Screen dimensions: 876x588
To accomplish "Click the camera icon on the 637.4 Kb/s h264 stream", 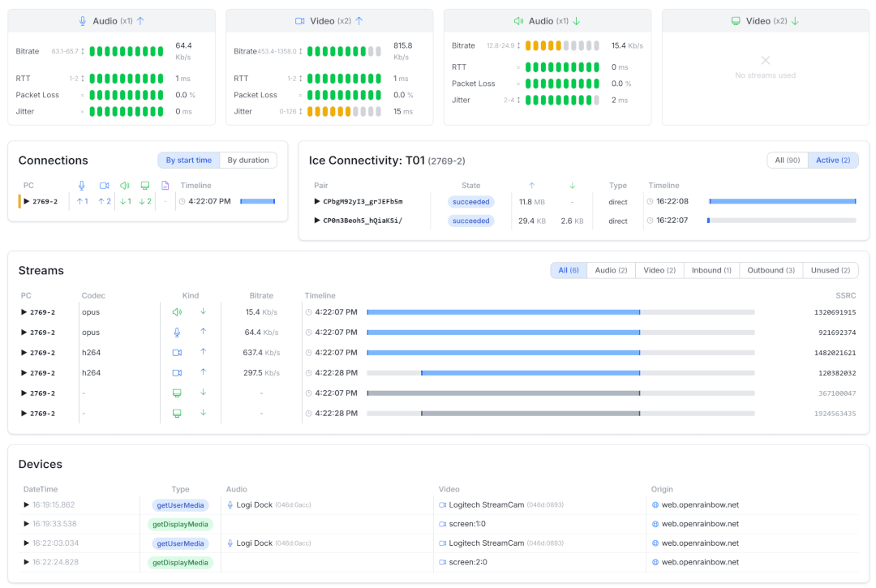I will pyautogui.click(x=177, y=352).
